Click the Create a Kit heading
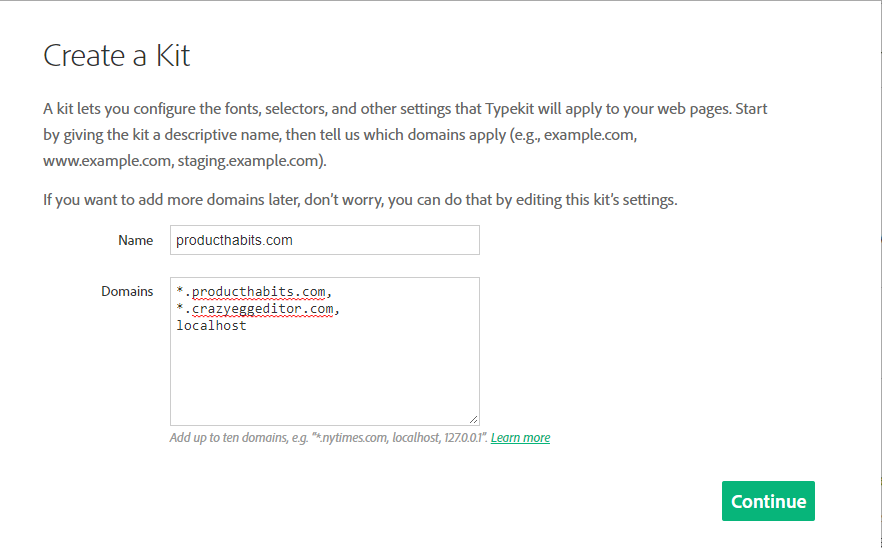 pos(116,55)
